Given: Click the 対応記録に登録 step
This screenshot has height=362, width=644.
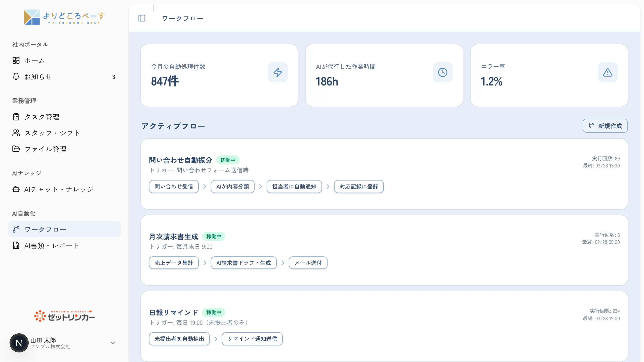Looking at the screenshot, I should (359, 187).
